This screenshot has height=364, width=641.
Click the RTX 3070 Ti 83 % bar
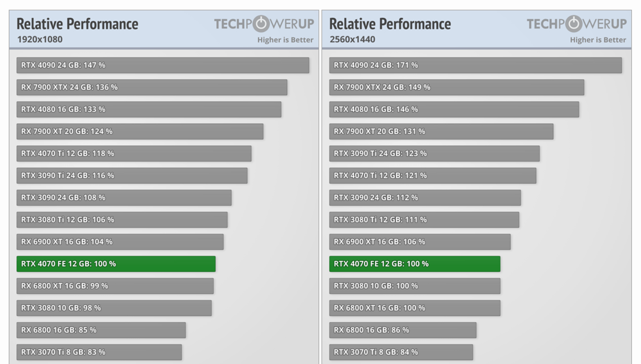99,352
